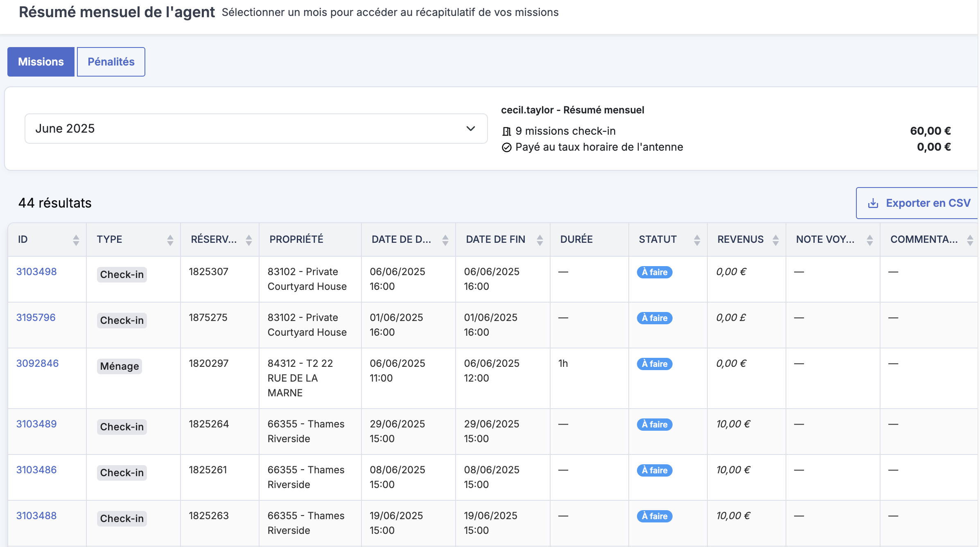
Task: Click property 84312 - T2 22 RUE DE LA MARNE
Action: 300,378
